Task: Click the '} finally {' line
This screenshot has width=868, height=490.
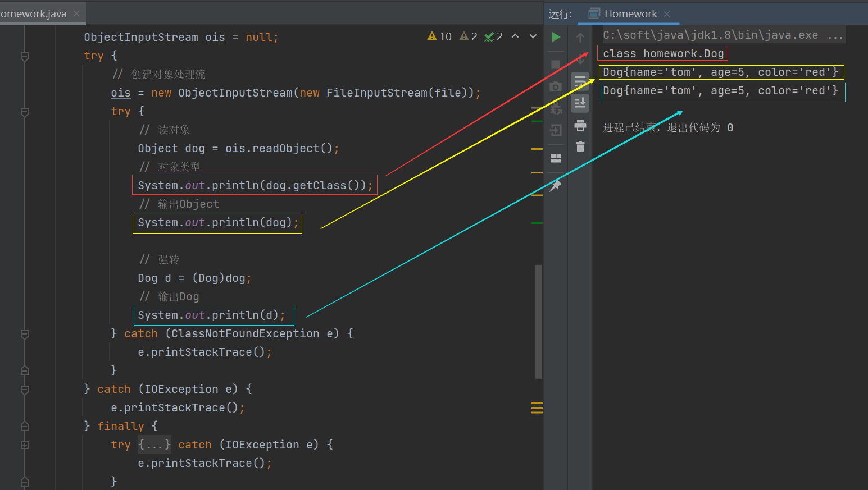Action: point(121,426)
